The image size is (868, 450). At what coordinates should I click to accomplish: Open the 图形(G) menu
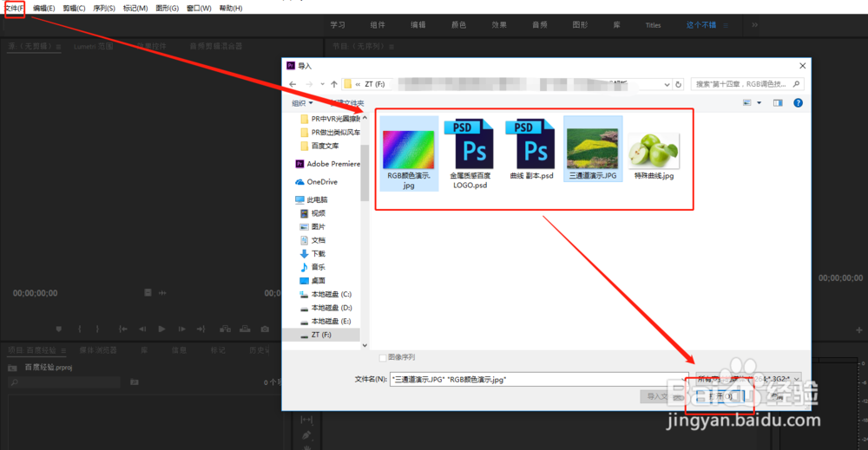tap(168, 9)
